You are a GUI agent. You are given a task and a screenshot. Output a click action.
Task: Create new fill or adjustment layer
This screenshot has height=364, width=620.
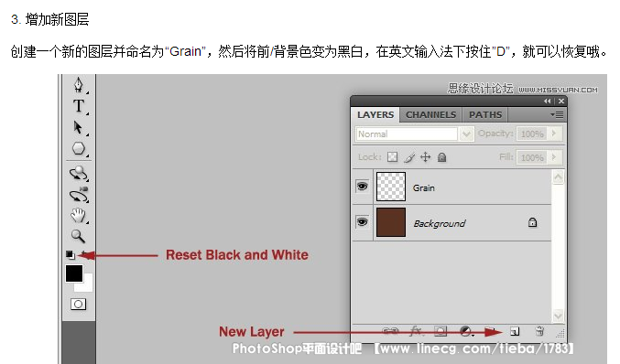pos(466,331)
